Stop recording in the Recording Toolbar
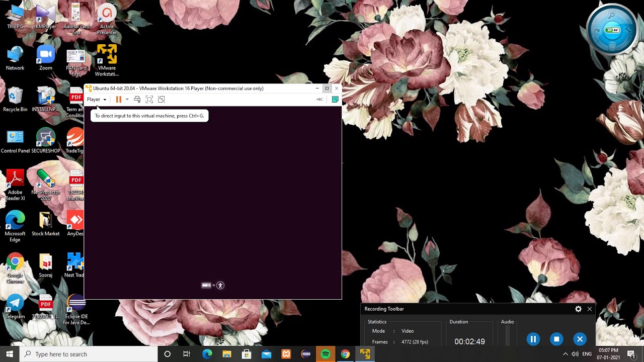The height and width of the screenshot is (362, 644). 556,339
